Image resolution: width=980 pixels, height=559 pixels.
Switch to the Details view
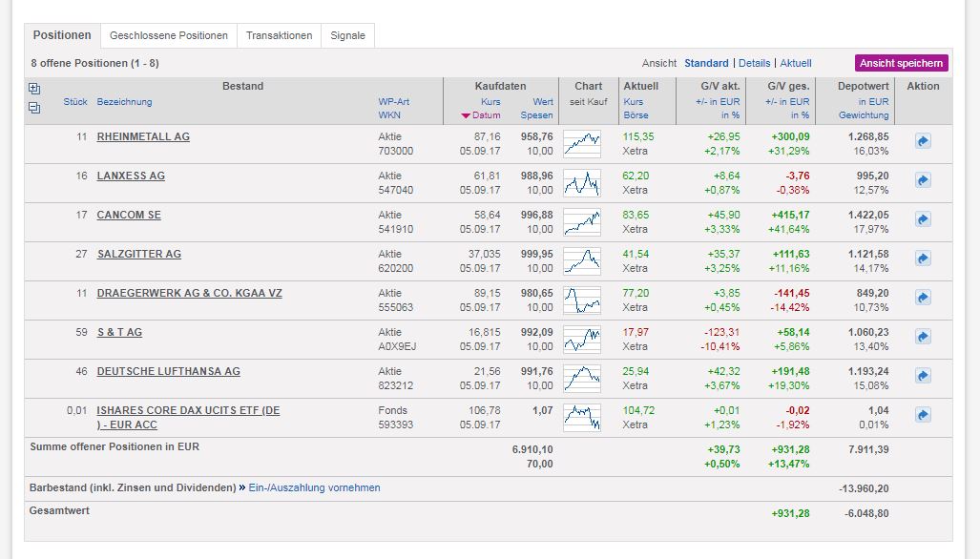pos(754,63)
